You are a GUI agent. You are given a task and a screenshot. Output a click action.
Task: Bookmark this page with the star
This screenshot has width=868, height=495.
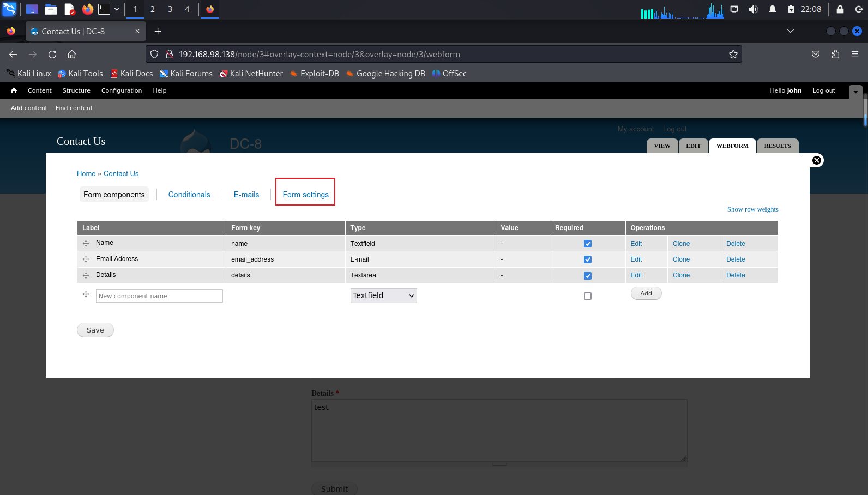(733, 54)
